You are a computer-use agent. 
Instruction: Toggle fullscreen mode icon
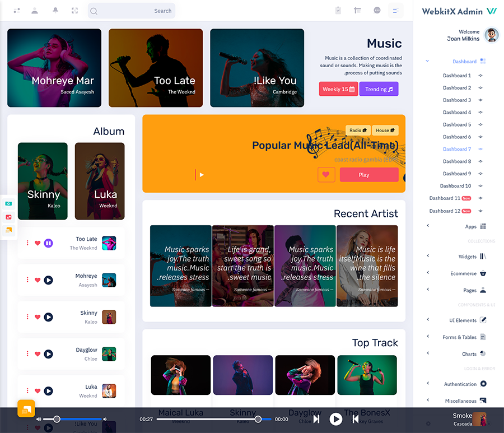tap(74, 11)
